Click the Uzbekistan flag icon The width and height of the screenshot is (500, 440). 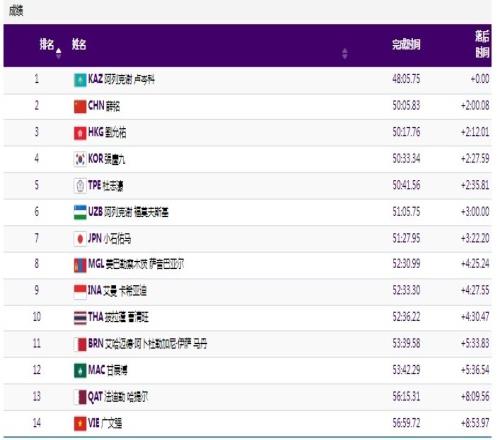80,212
